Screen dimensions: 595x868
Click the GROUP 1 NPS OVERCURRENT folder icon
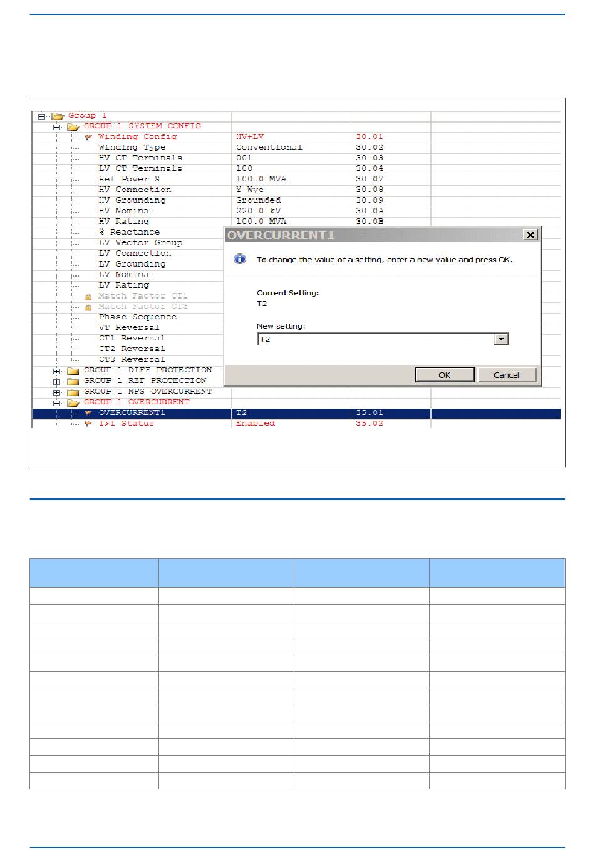point(73,392)
